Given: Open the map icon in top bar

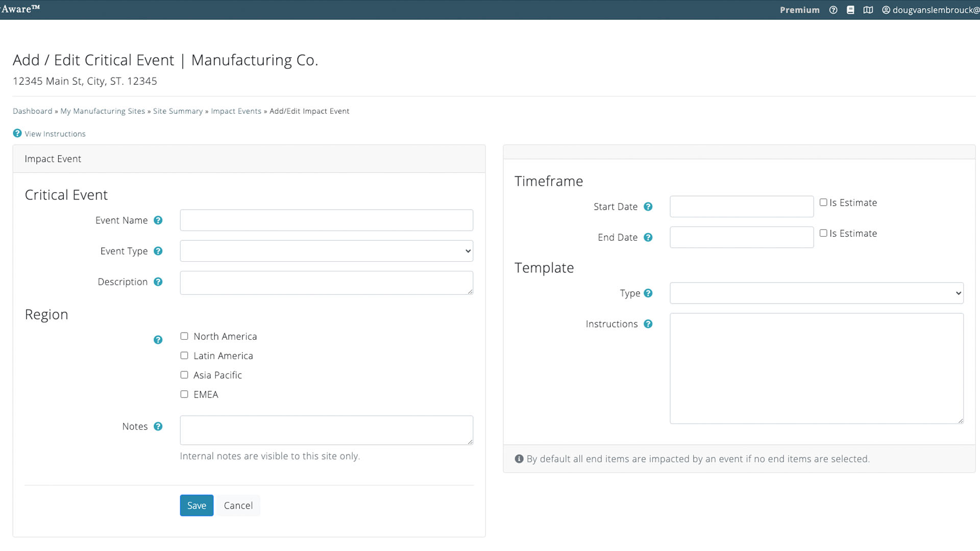Looking at the screenshot, I should pyautogui.click(x=868, y=10).
